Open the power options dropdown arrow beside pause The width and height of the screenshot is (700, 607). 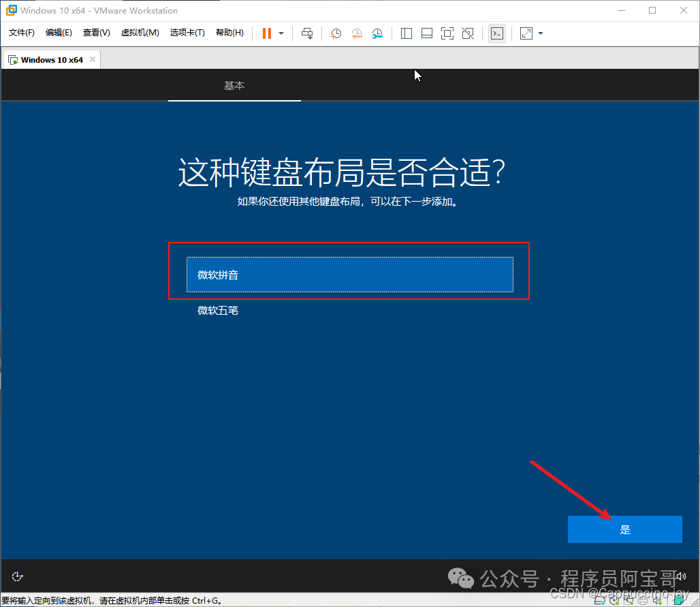(x=281, y=33)
